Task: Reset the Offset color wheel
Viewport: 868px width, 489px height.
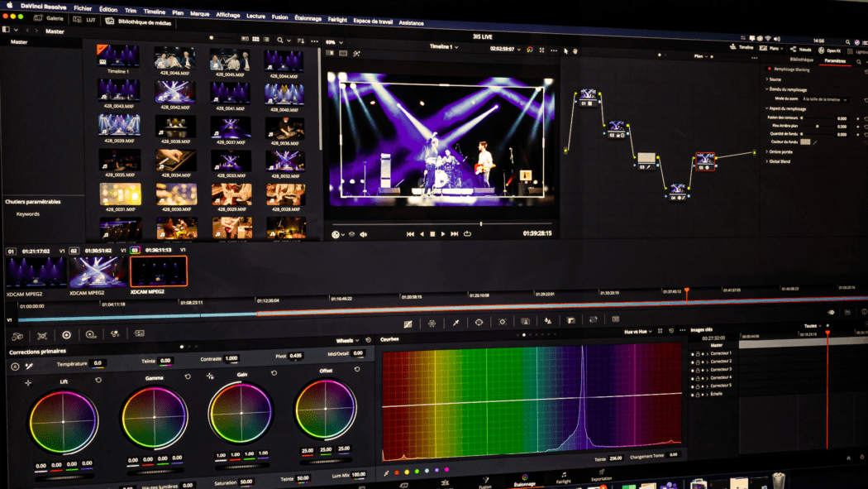Action: 357,369
